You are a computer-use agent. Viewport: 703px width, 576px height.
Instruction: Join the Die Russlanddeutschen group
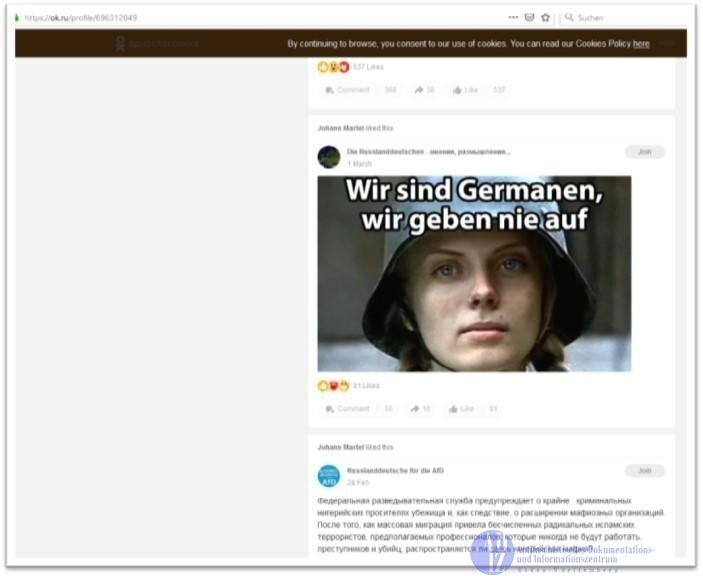coord(644,152)
